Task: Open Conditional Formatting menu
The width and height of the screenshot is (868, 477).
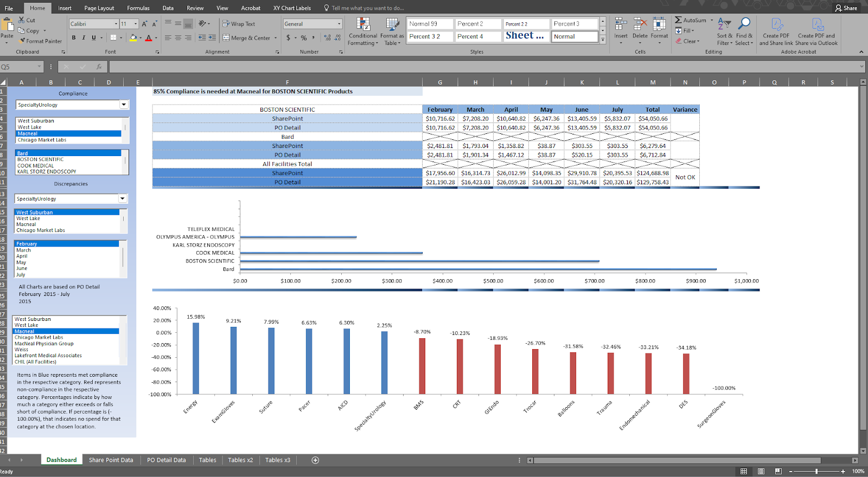Action: coord(363,31)
